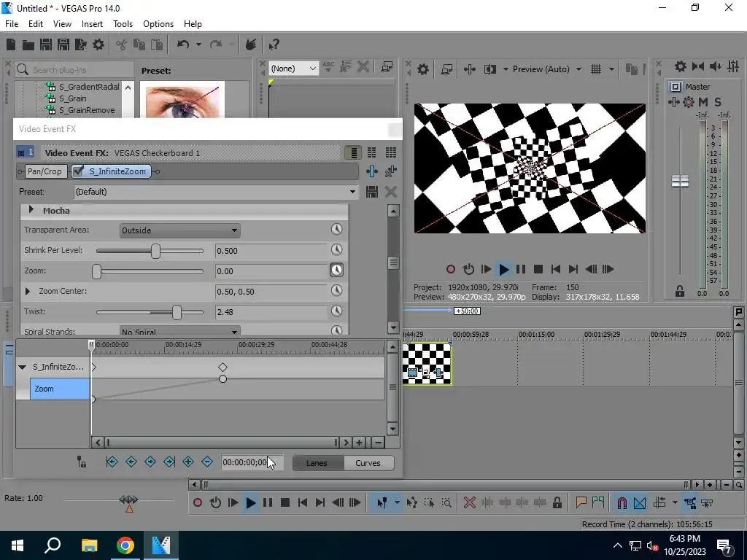The height and width of the screenshot is (560, 747).
Task: Switch keyframe view to Lanes
Action: tap(317, 463)
